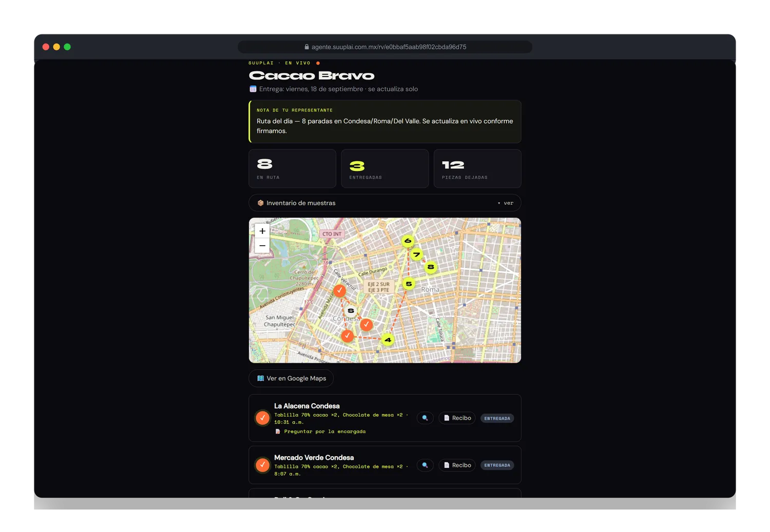The width and height of the screenshot is (770, 532).
Task: Select map stop marker number 5
Action: (x=409, y=284)
